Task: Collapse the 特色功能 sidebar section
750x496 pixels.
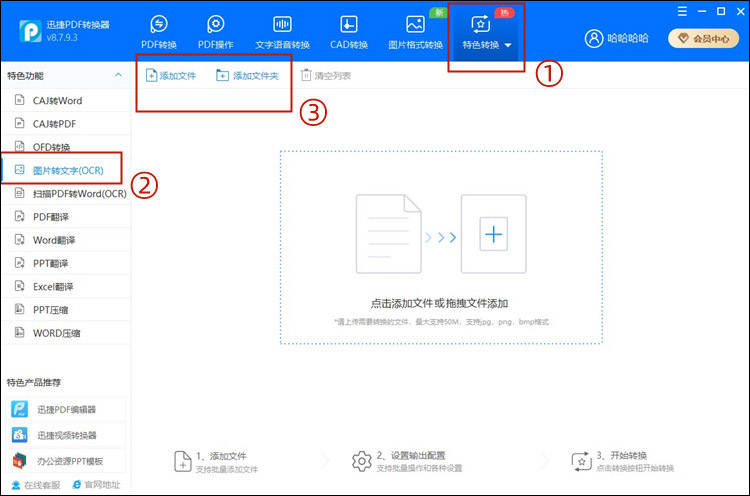Action: tap(117, 76)
